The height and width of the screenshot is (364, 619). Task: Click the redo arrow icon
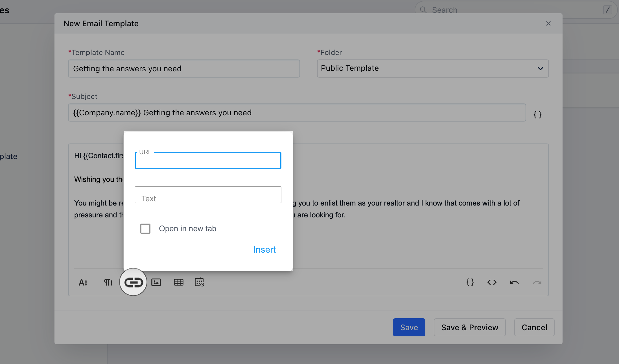537,282
